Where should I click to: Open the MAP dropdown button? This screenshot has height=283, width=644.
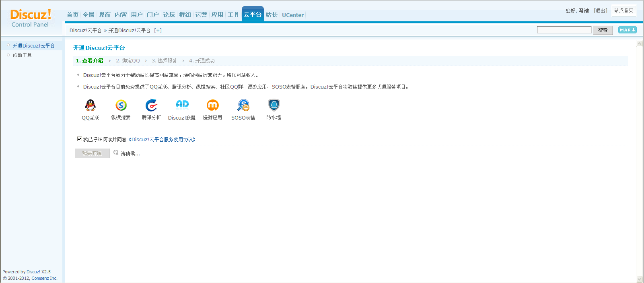pyautogui.click(x=627, y=30)
